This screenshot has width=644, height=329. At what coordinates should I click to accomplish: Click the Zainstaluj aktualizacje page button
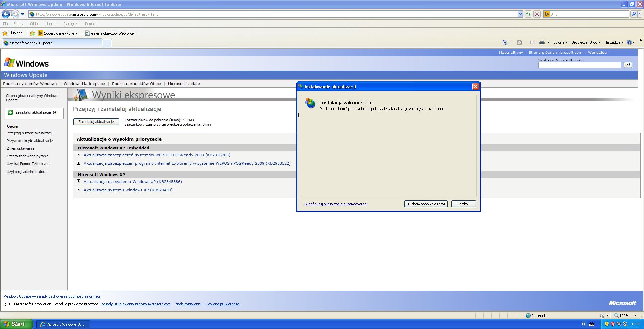click(96, 122)
